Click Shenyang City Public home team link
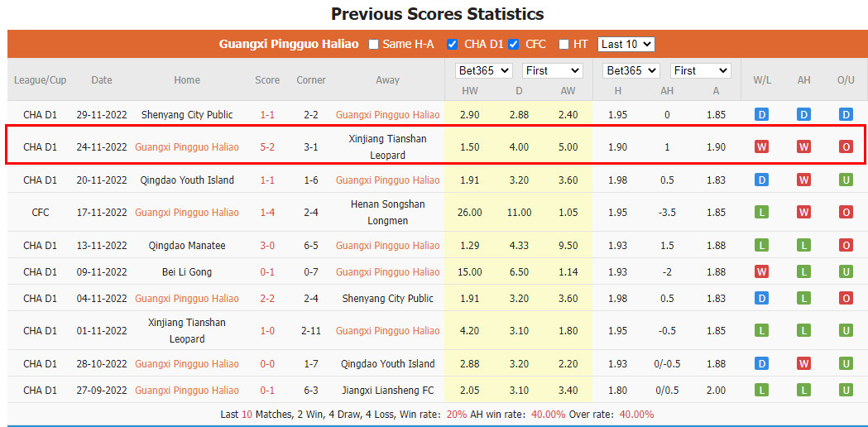 click(x=187, y=115)
